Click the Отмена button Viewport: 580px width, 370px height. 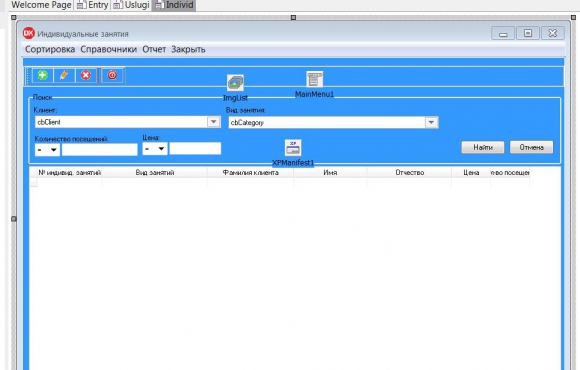pos(532,147)
